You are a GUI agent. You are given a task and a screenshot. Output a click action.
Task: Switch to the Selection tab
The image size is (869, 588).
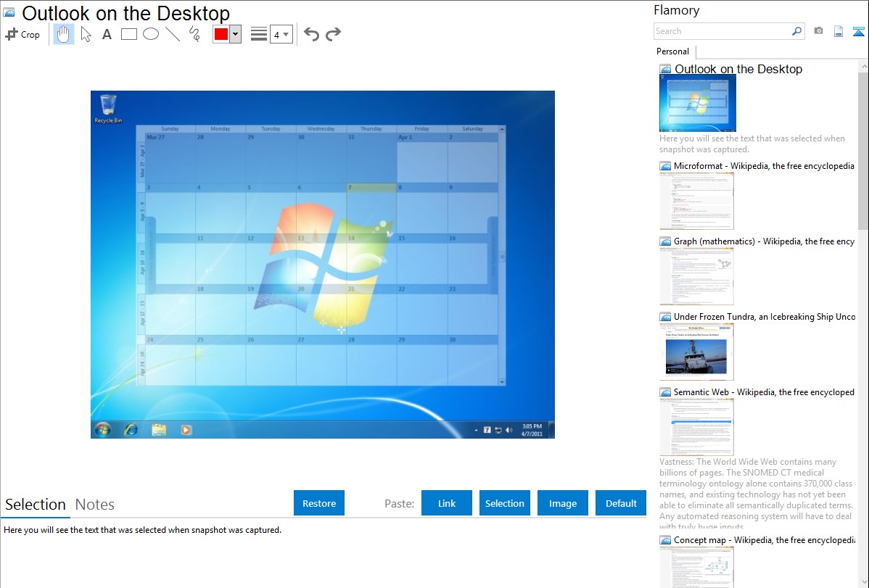point(36,505)
